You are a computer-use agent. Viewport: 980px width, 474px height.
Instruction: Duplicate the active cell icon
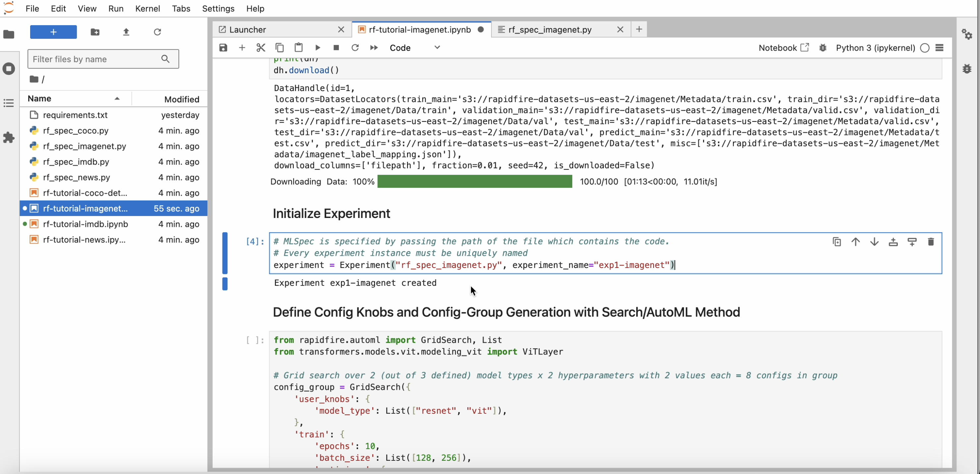coord(837,242)
